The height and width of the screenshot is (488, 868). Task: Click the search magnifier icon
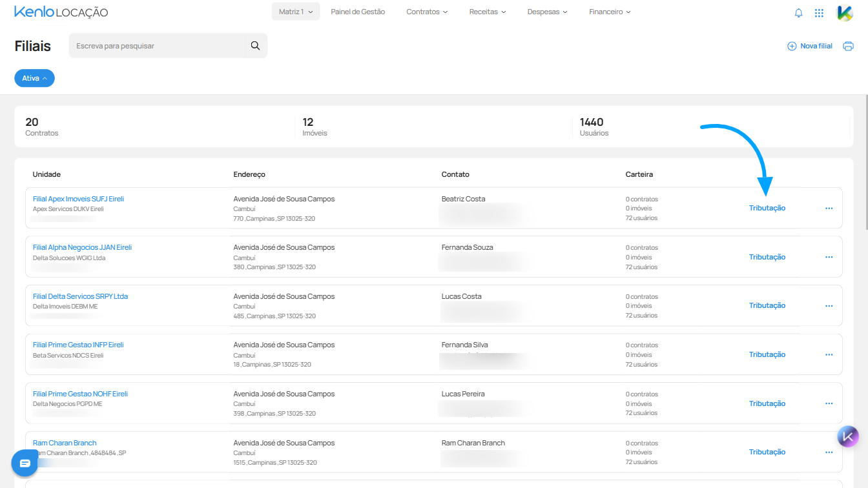(255, 46)
